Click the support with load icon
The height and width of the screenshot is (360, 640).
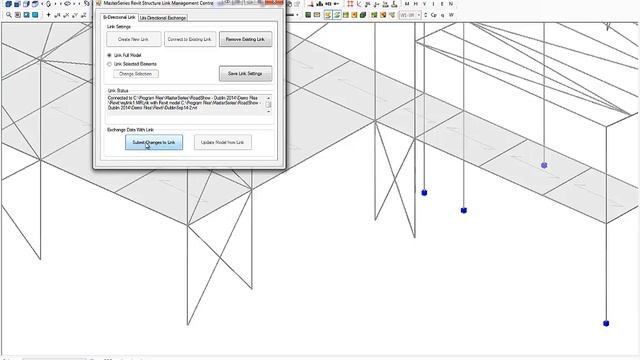(x=394, y=4)
